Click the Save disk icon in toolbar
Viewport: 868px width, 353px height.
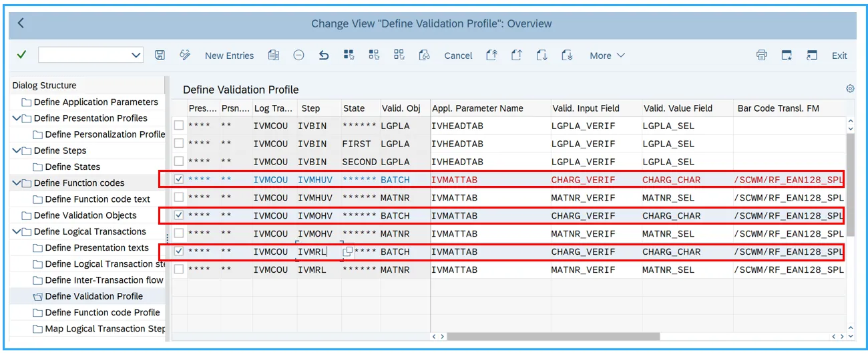(x=160, y=55)
